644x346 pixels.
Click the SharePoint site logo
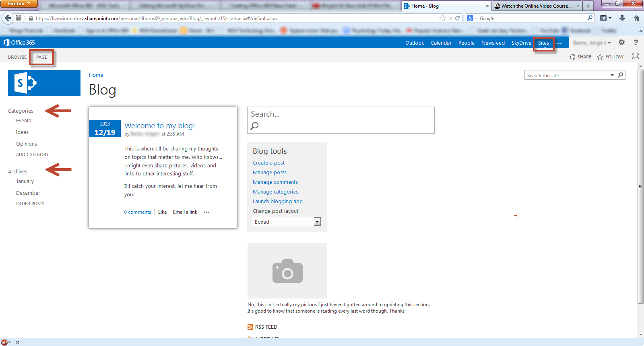[x=44, y=83]
